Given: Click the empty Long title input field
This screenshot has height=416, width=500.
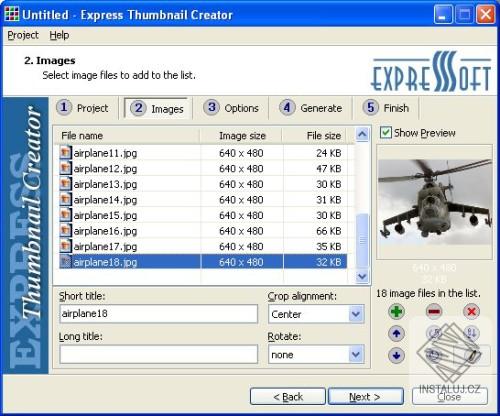Looking at the screenshot, I should (x=159, y=354).
